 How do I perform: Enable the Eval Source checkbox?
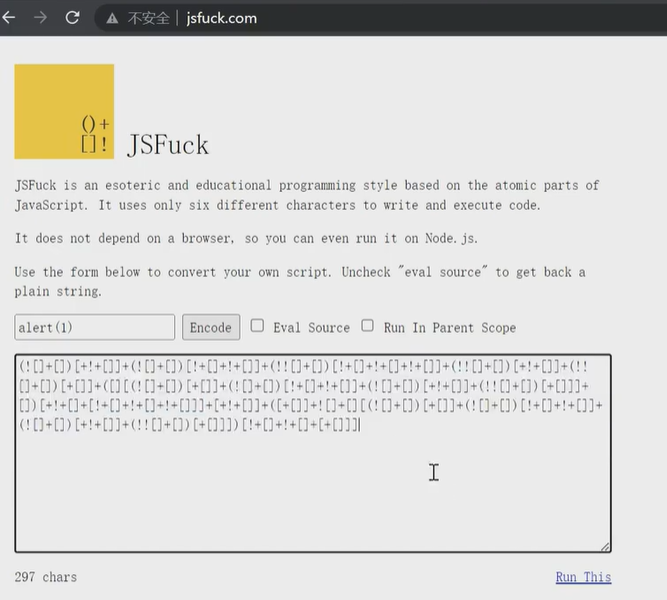[x=257, y=326]
